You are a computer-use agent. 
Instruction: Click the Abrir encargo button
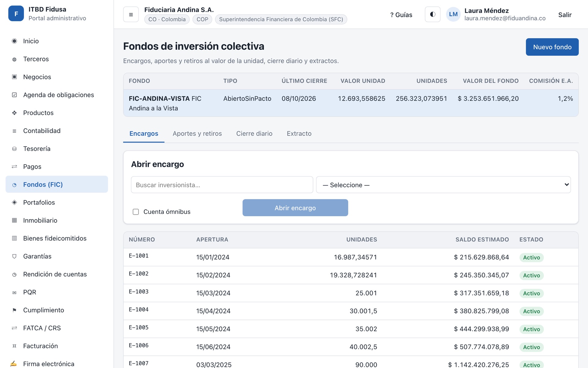point(295,208)
